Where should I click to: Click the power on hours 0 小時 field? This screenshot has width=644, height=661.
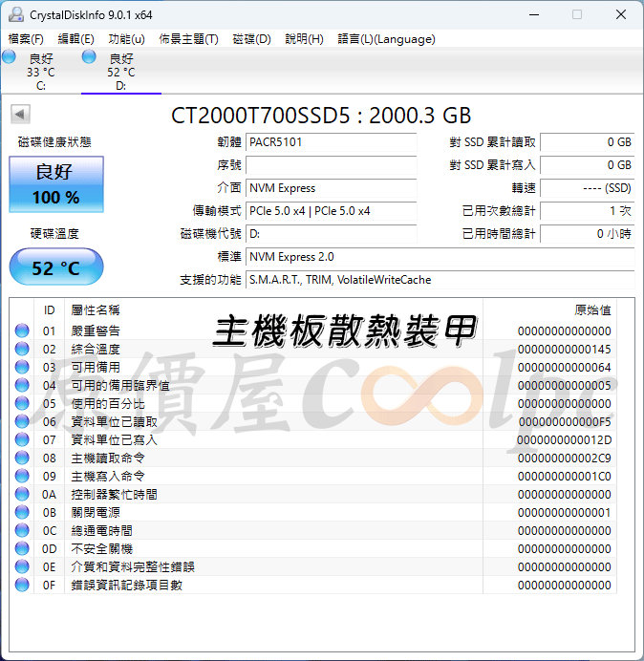click(x=587, y=233)
